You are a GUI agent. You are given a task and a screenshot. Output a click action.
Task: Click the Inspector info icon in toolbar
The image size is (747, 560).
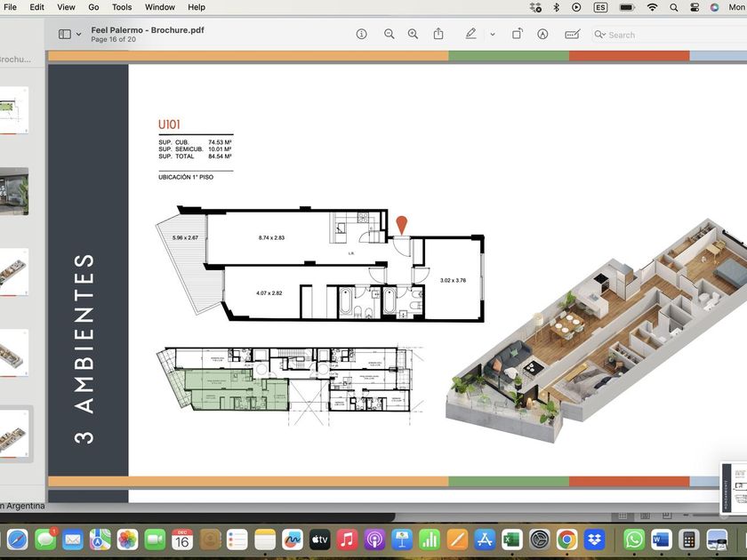tap(362, 34)
